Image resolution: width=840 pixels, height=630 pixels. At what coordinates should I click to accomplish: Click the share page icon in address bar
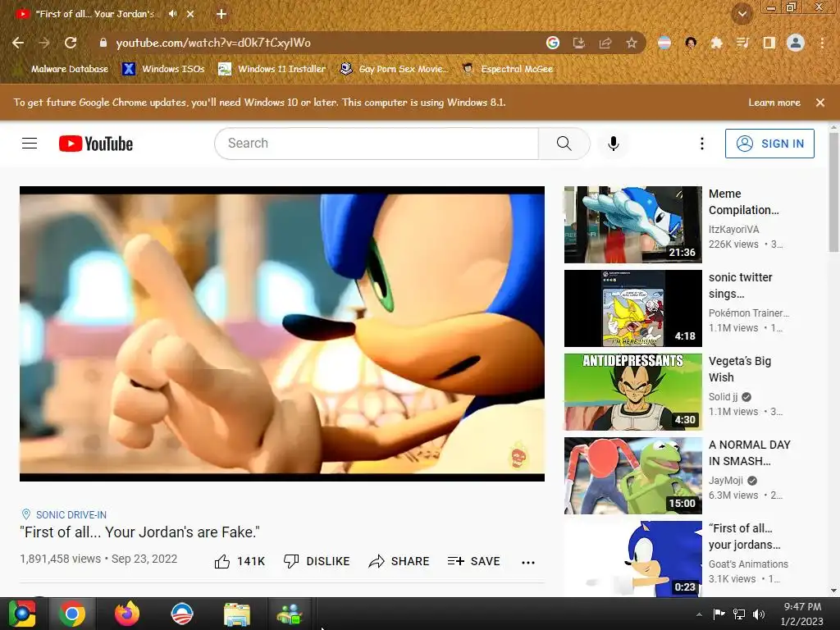(x=605, y=43)
